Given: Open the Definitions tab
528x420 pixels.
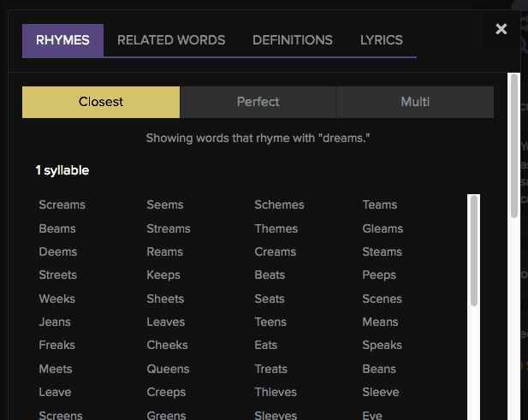Looking at the screenshot, I should click(293, 40).
